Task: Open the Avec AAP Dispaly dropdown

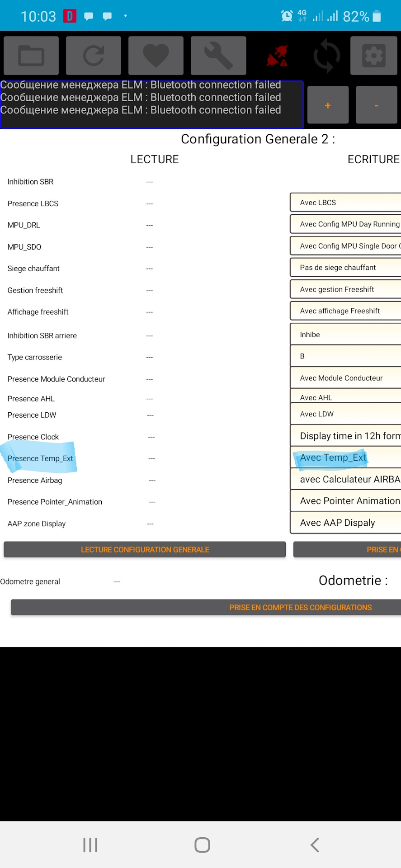Action: [x=345, y=523]
